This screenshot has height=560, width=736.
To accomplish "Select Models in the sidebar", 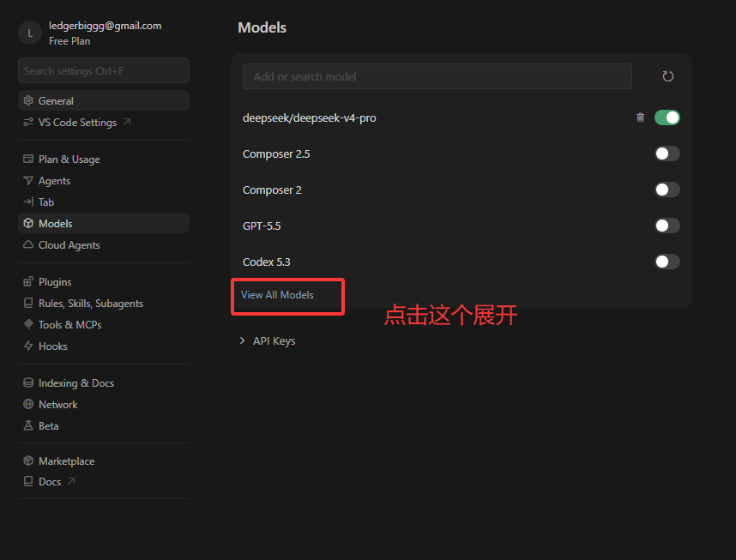I will pos(104,224).
